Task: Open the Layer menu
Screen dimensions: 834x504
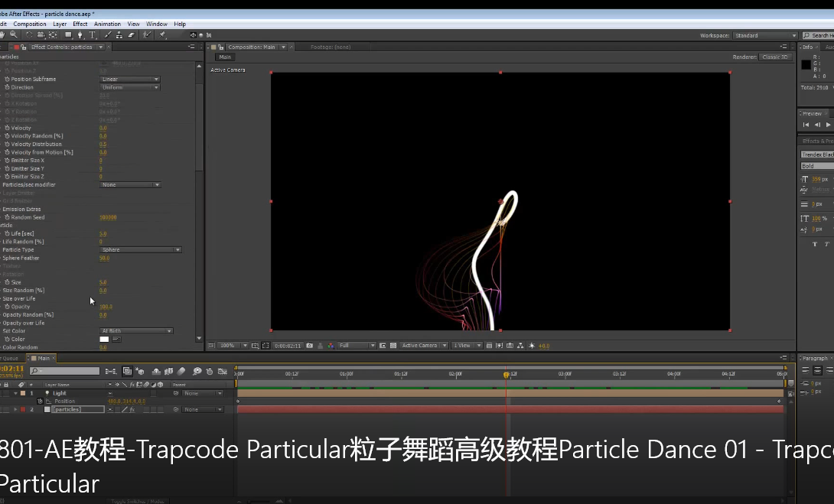Action: click(60, 24)
